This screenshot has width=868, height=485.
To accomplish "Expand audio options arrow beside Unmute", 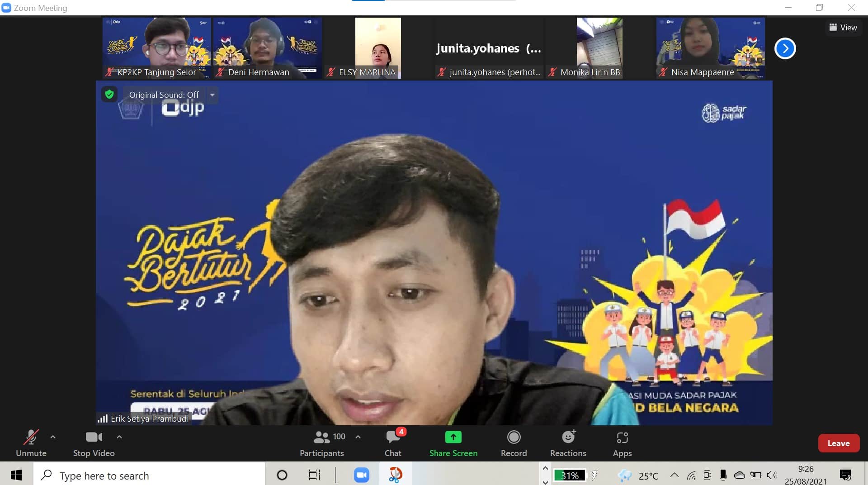I will 53,437.
